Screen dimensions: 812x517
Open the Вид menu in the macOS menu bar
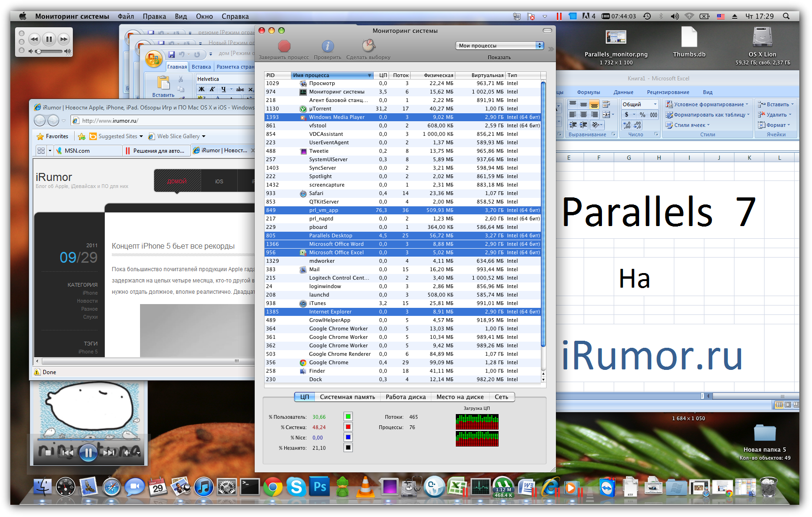pos(181,16)
